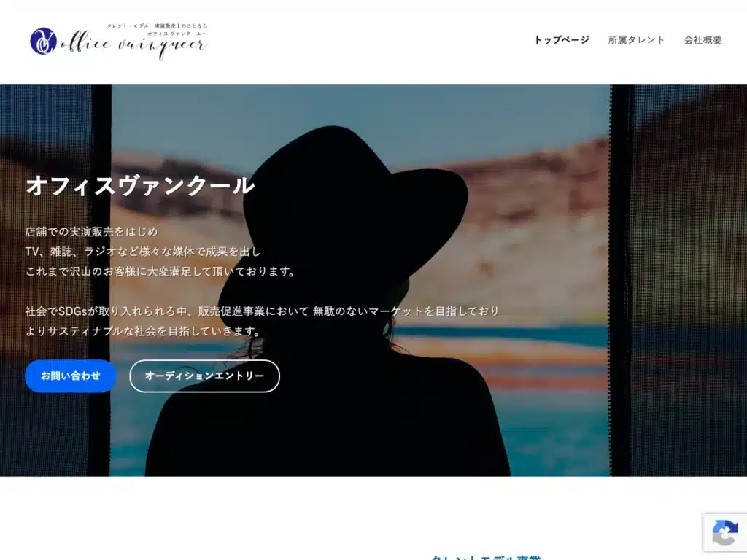747x560 pixels.
Task: Click the office vainqueur logo
Action: (x=119, y=42)
